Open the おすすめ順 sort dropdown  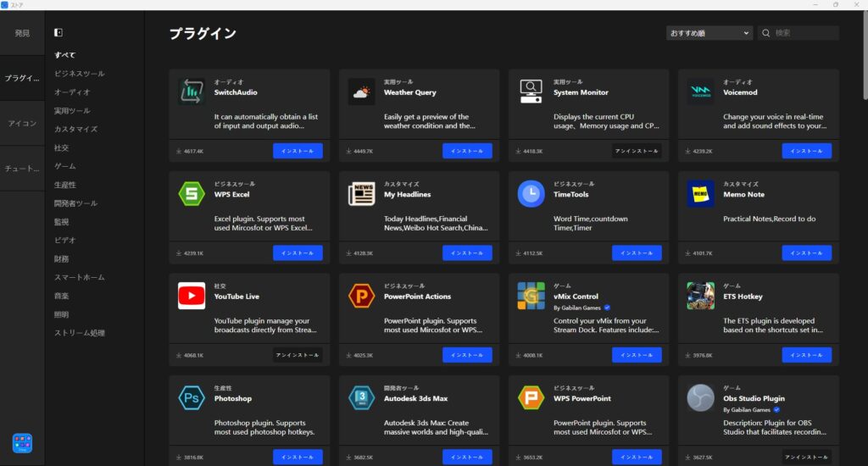pyautogui.click(x=709, y=33)
